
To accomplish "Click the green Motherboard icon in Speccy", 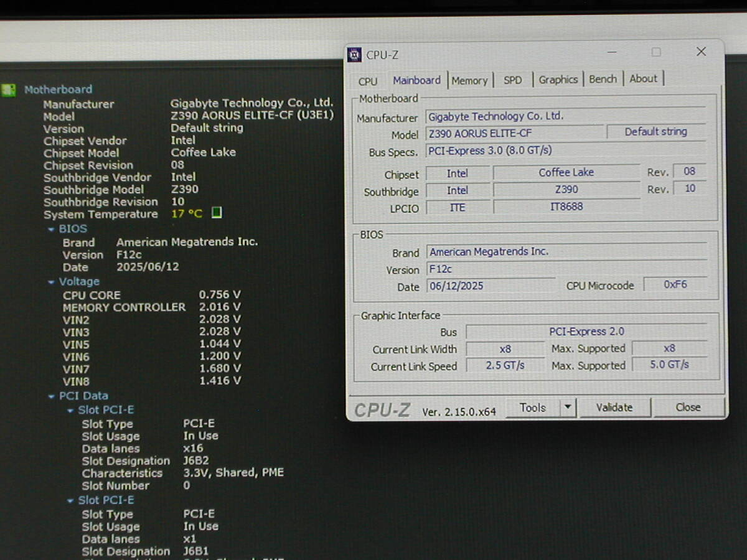I will [x=9, y=90].
